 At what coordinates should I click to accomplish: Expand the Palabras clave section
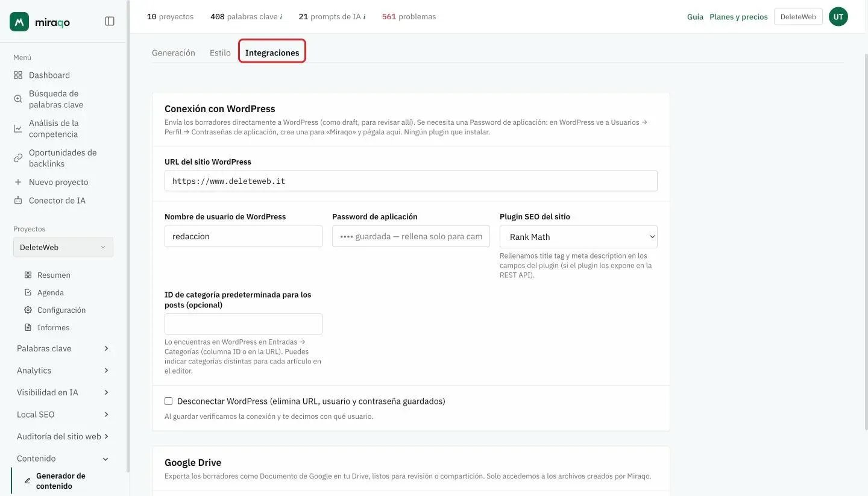tap(63, 348)
